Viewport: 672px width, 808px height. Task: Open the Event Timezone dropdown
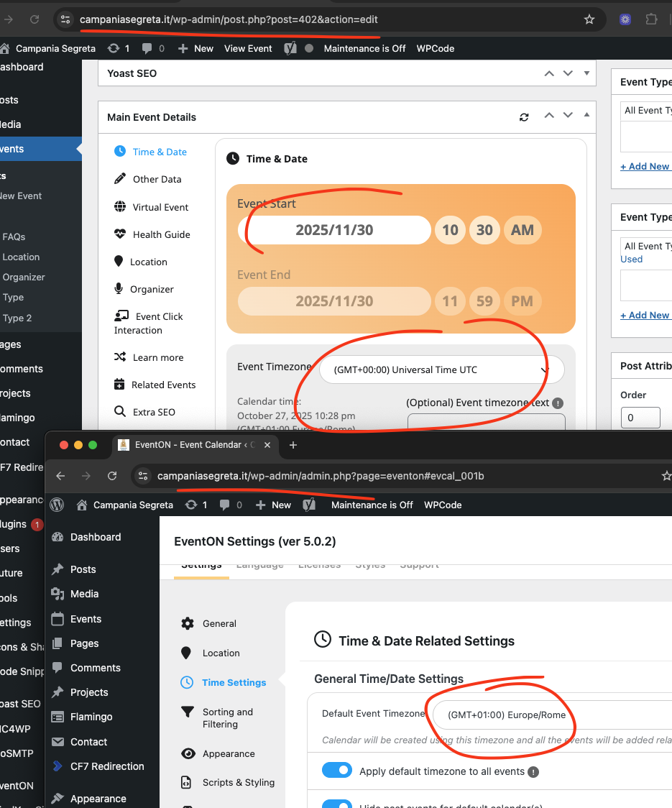tap(441, 369)
